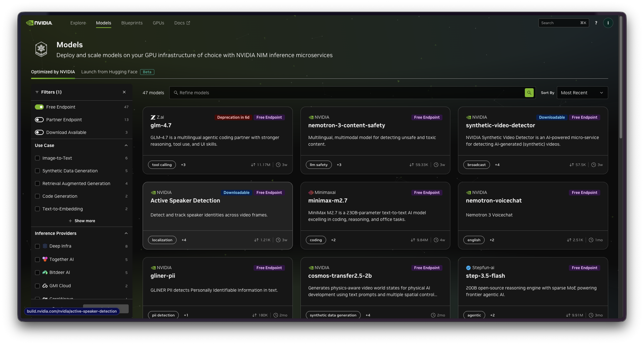Click the filter lines icon beside Filters (1)
The width and height of the screenshot is (644, 345).
pyautogui.click(x=37, y=92)
